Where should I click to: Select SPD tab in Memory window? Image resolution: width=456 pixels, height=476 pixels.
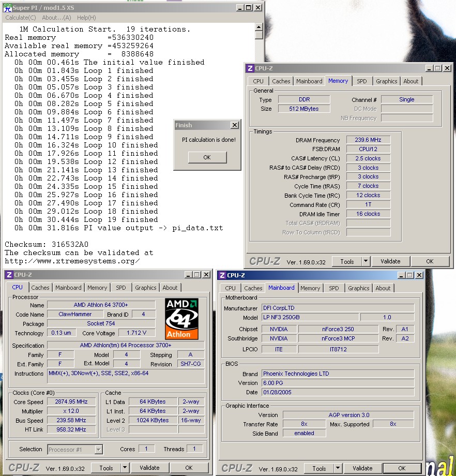click(361, 81)
